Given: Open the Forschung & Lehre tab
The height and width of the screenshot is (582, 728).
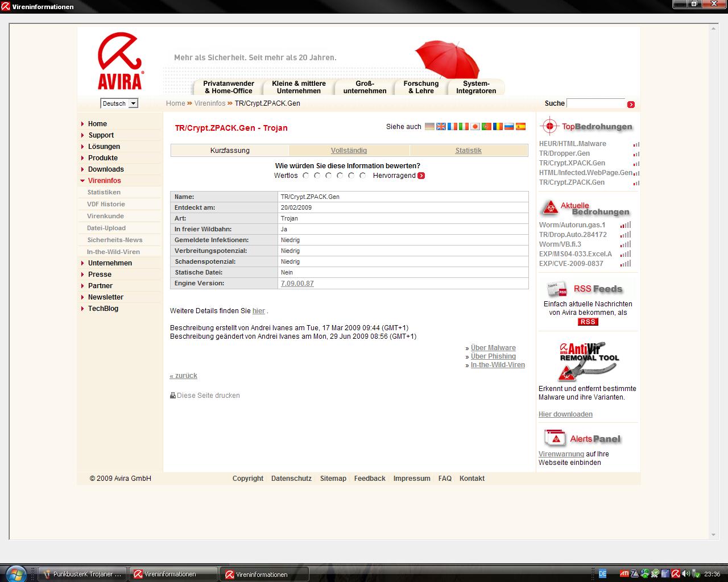Looking at the screenshot, I should tap(421, 87).
